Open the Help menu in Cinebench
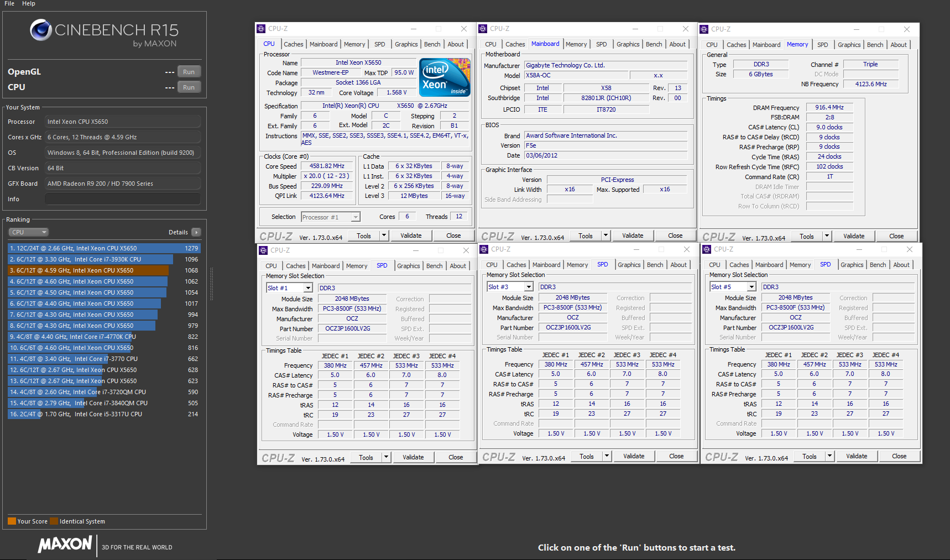950x560 pixels. tap(29, 3)
